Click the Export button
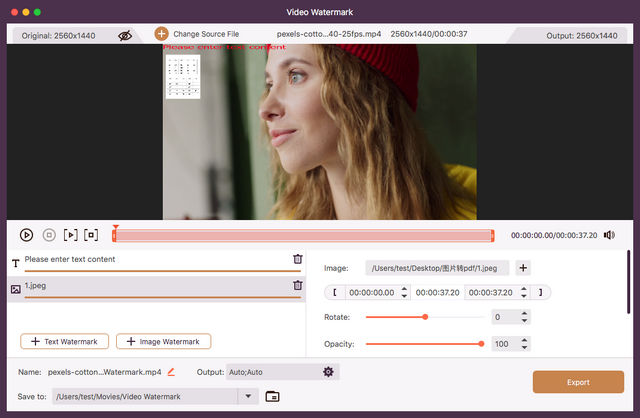Screen dimensions: 640x418 tap(578, 382)
